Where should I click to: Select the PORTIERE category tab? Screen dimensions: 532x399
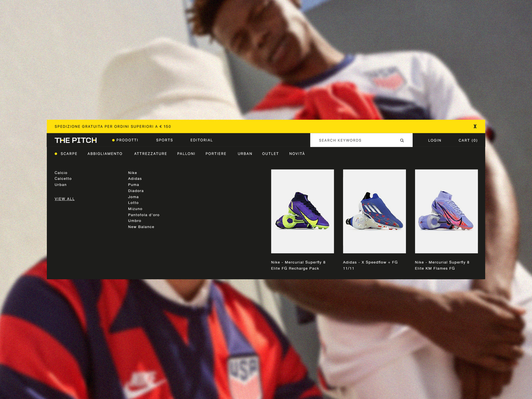216,154
